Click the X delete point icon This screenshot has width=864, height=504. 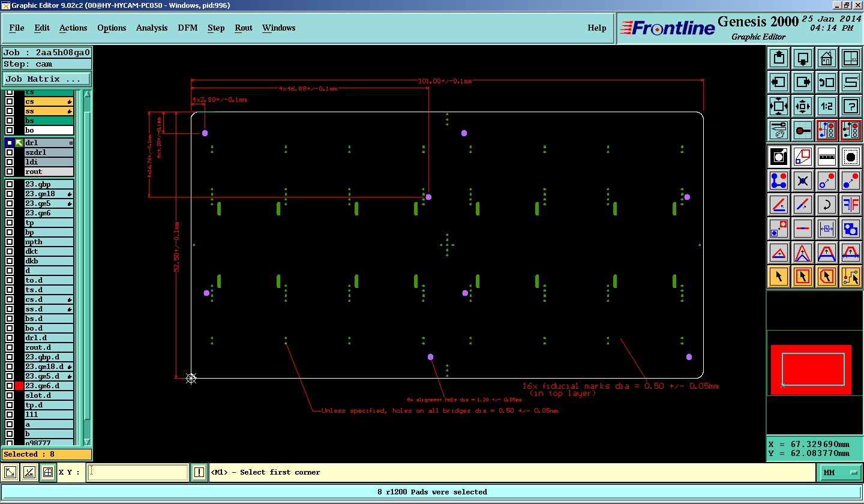[x=803, y=181]
